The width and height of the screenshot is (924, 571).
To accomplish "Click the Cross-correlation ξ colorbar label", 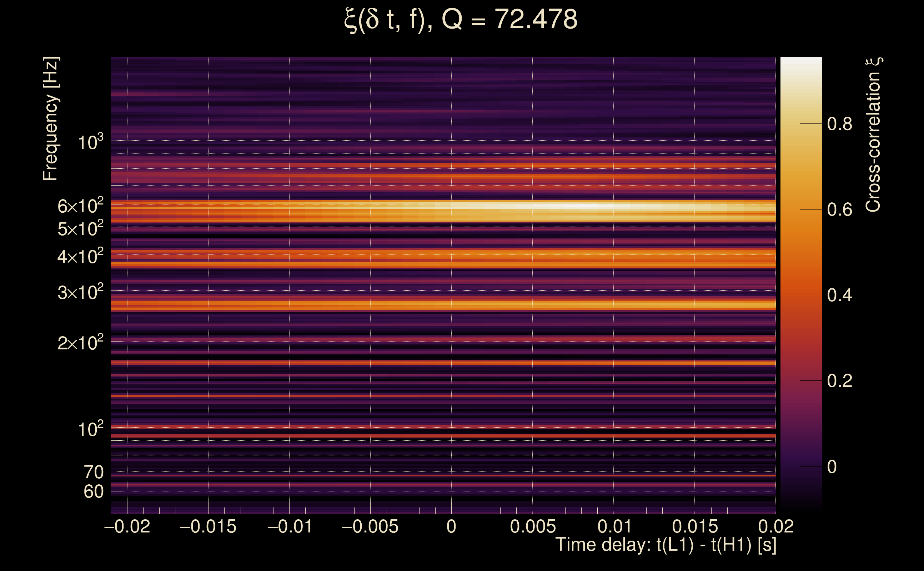I will 873,135.
